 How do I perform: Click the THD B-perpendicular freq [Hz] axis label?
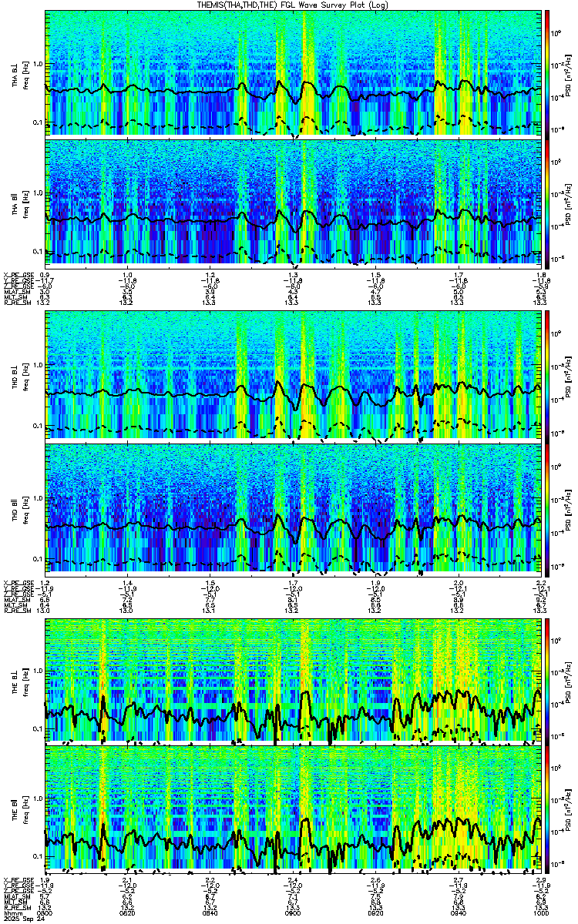click(x=25, y=375)
